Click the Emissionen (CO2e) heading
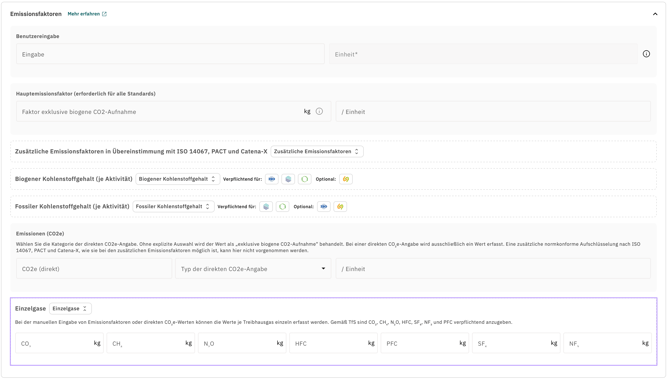670x381 pixels. pos(40,234)
